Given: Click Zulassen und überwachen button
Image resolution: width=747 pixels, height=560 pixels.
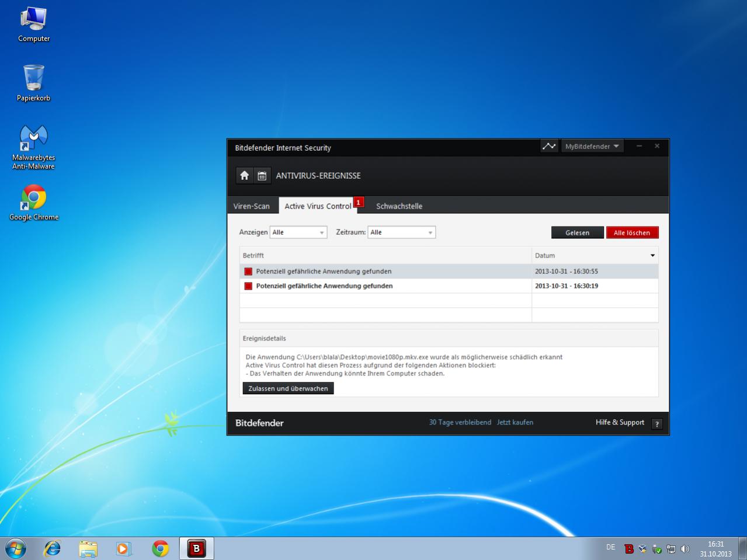Looking at the screenshot, I should click(x=288, y=388).
